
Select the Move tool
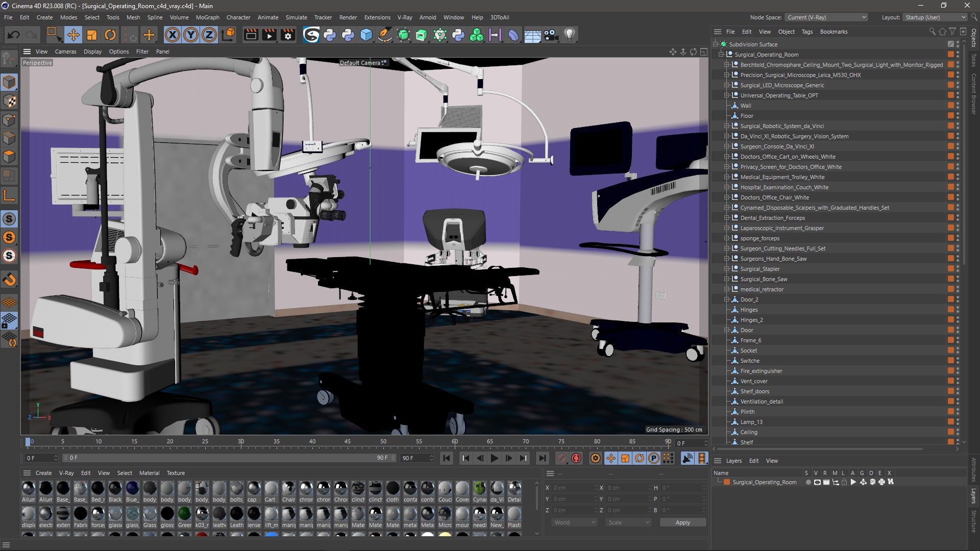click(73, 35)
